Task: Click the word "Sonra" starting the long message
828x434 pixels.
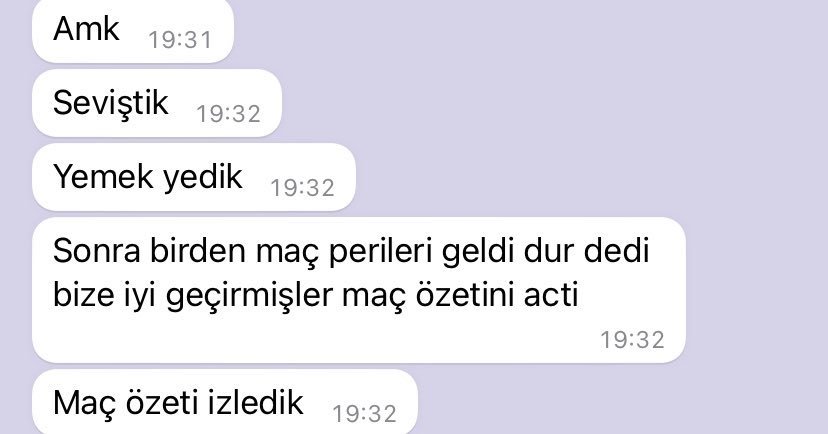Action: pos(97,252)
